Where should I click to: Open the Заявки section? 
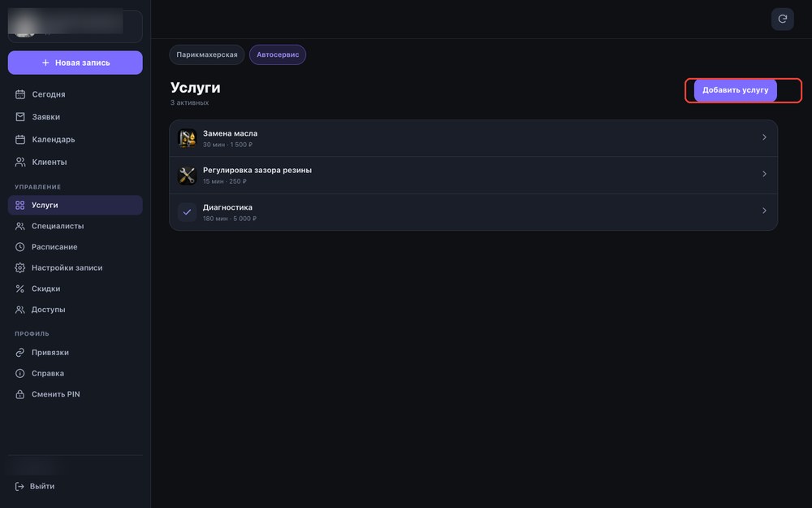(x=75, y=116)
